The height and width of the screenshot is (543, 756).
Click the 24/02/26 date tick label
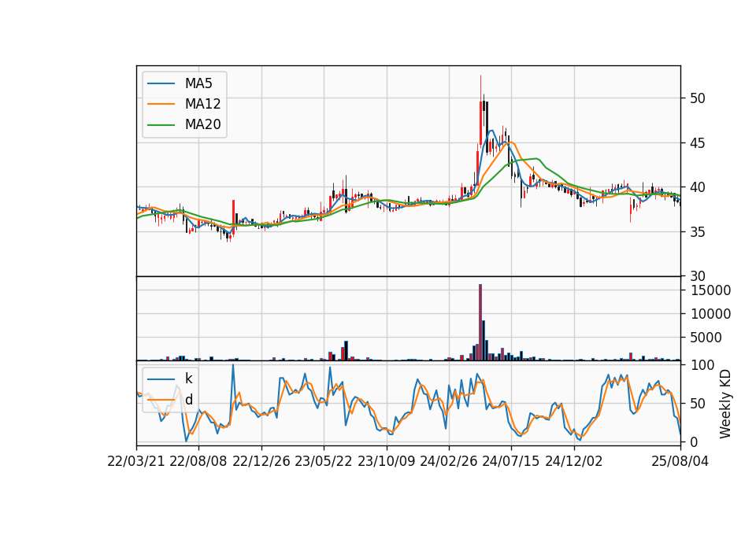448,461
